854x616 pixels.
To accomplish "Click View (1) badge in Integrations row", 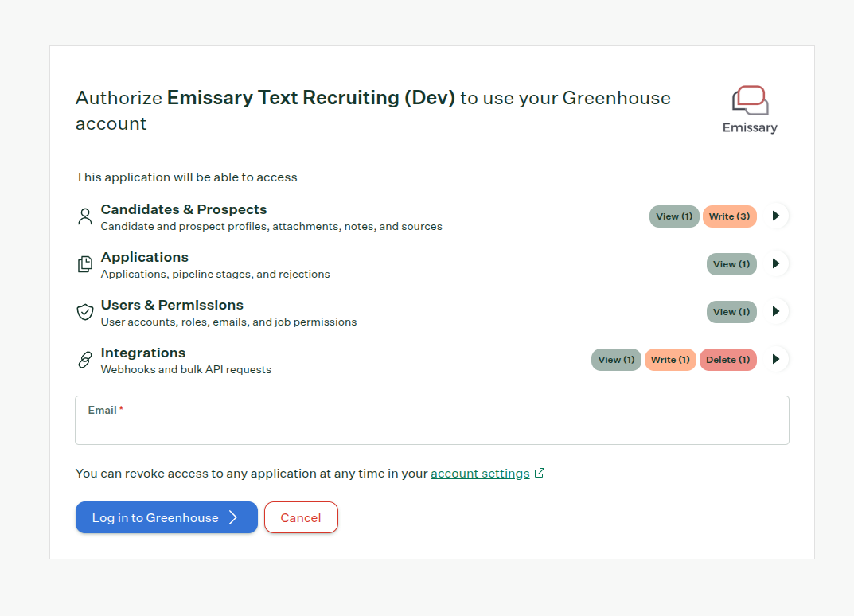I will click(616, 360).
